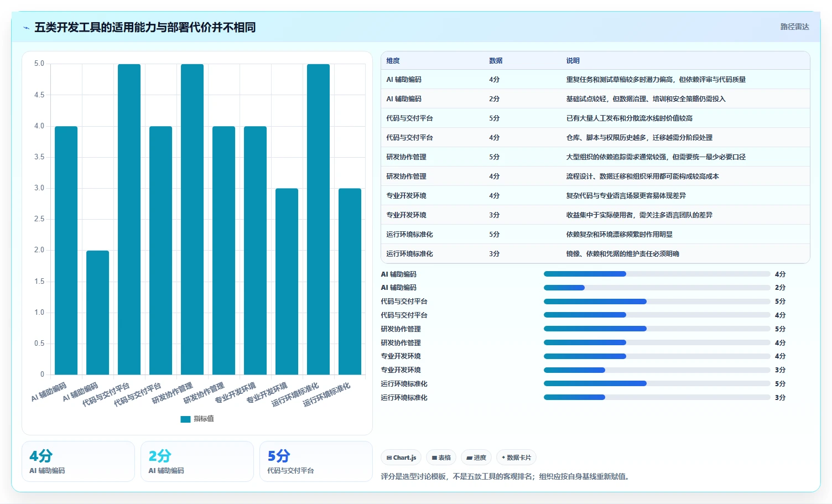Click the 运行环境标准化 progress bar at 5分
The image size is (832, 504).
point(657,383)
